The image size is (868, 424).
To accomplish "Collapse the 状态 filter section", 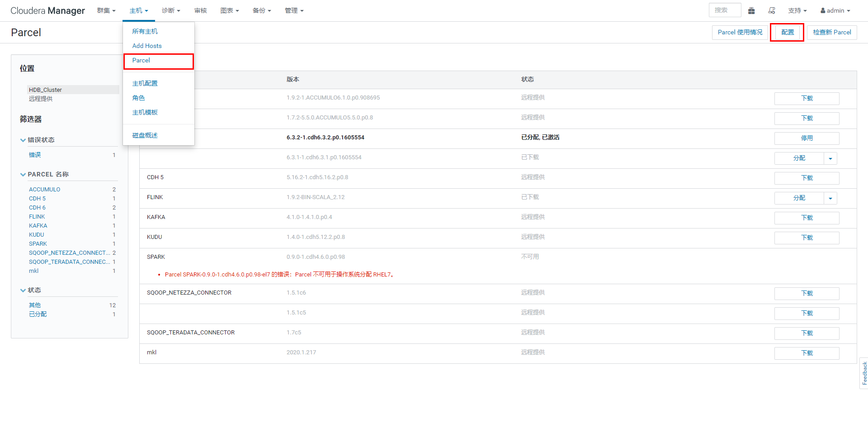I will coord(23,290).
